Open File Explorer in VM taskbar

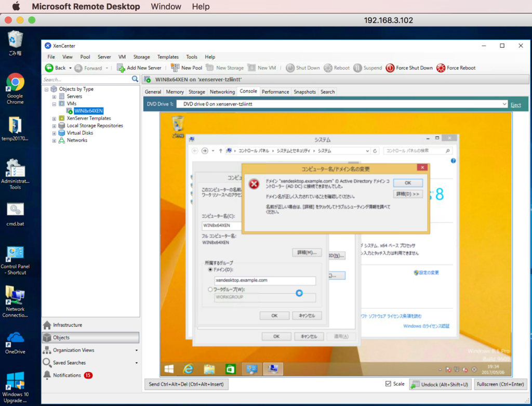(x=209, y=369)
